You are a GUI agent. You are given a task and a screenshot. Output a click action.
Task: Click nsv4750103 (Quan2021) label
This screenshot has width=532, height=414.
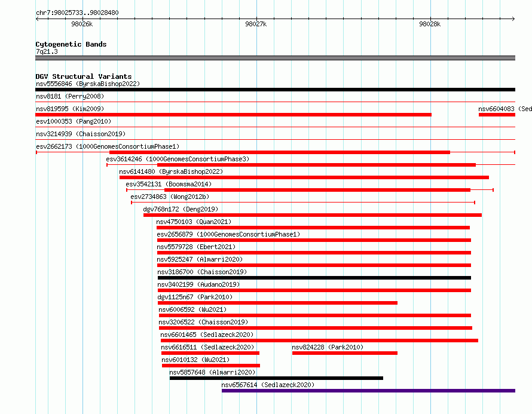pos(194,222)
